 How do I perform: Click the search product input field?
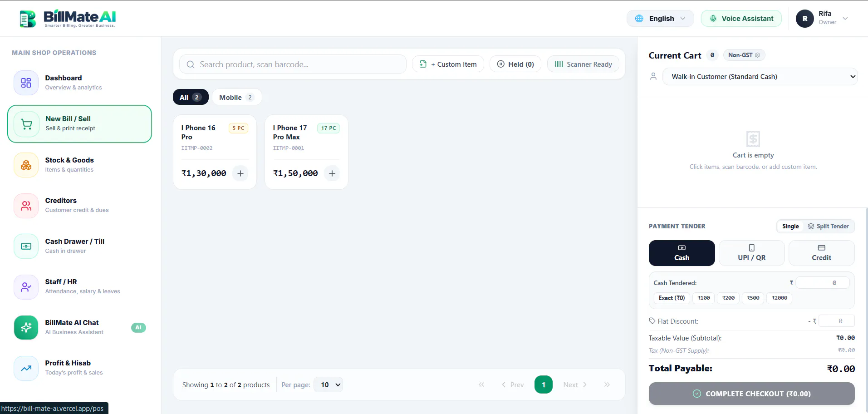click(x=293, y=64)
